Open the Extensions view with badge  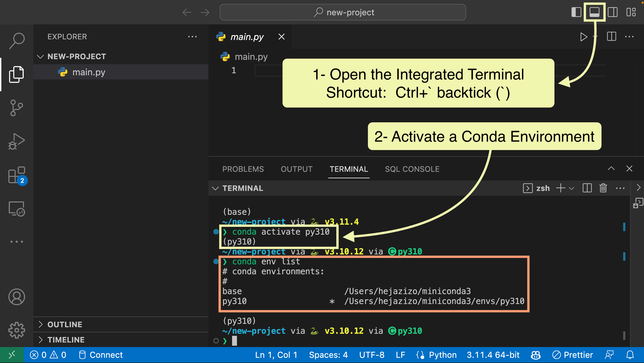pyautogui.click(x=17, y=175)
